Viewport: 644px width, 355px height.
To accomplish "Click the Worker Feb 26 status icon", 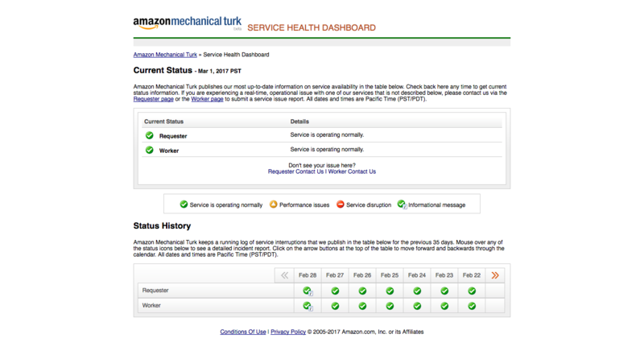I will click(362, 306).
